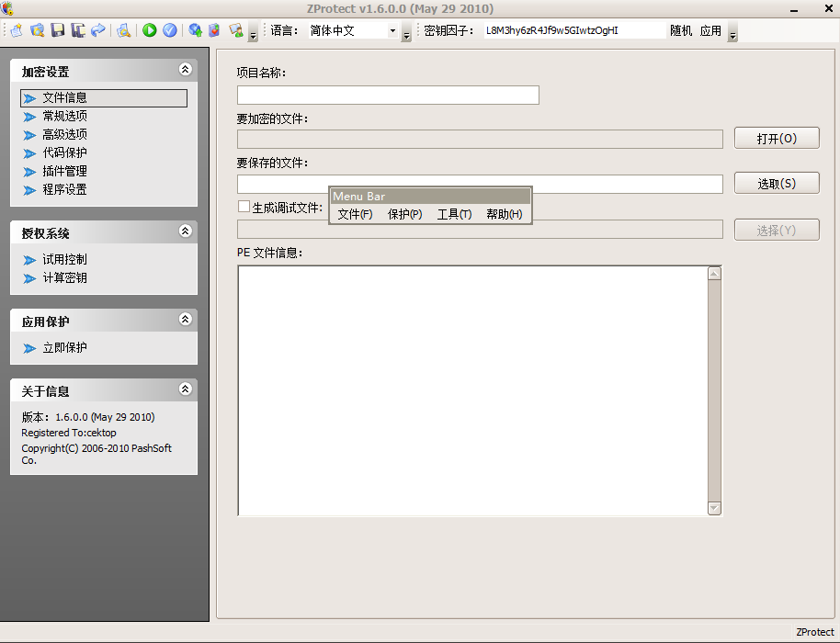Collapse the 关于信息 panel

(185, 389)
